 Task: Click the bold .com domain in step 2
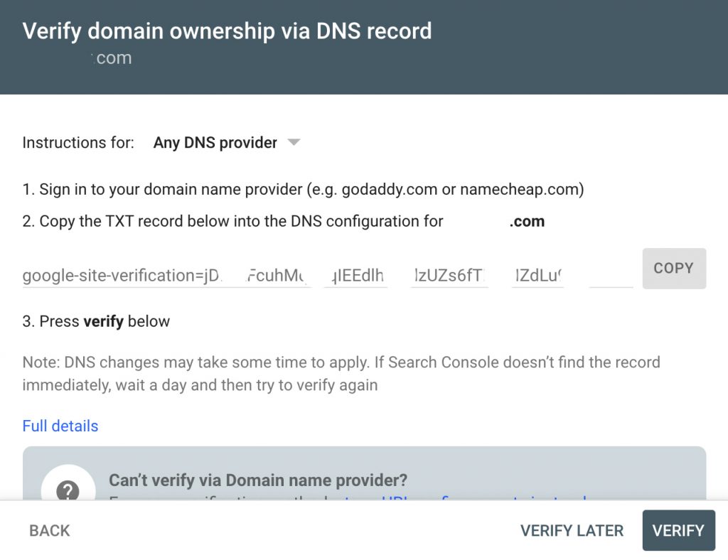[527, 222]
